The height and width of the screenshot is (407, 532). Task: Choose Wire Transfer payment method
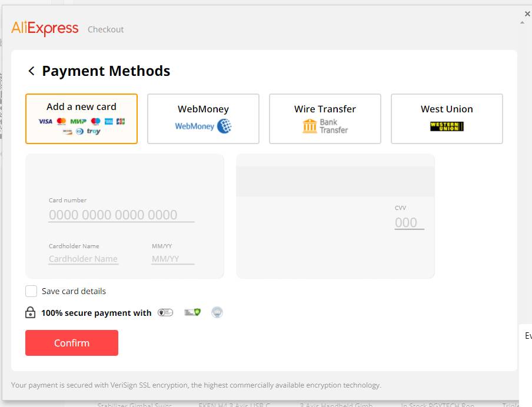pyautogui.click(x=325, y=119)
